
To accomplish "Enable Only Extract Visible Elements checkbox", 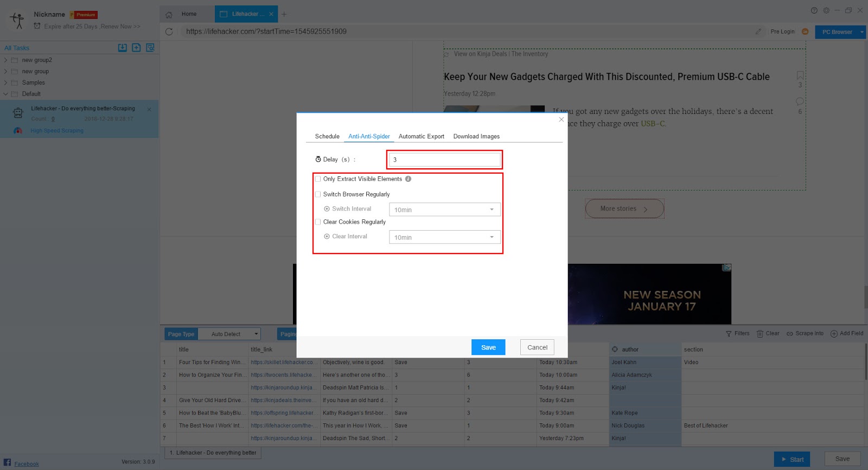I will pos(318,179).
